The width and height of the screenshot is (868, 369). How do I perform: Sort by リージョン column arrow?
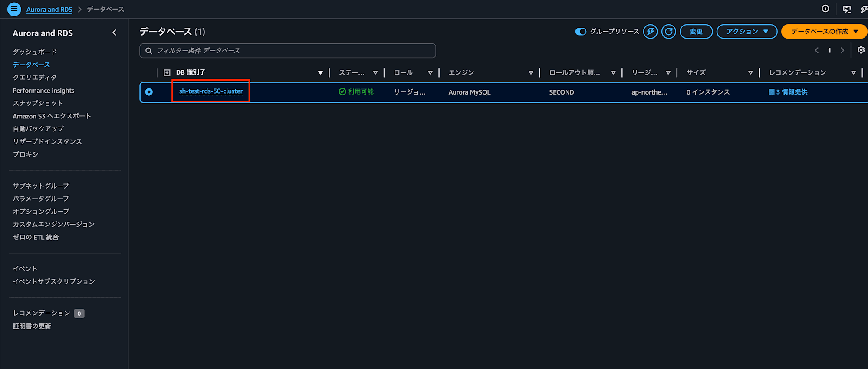[668, 73]
